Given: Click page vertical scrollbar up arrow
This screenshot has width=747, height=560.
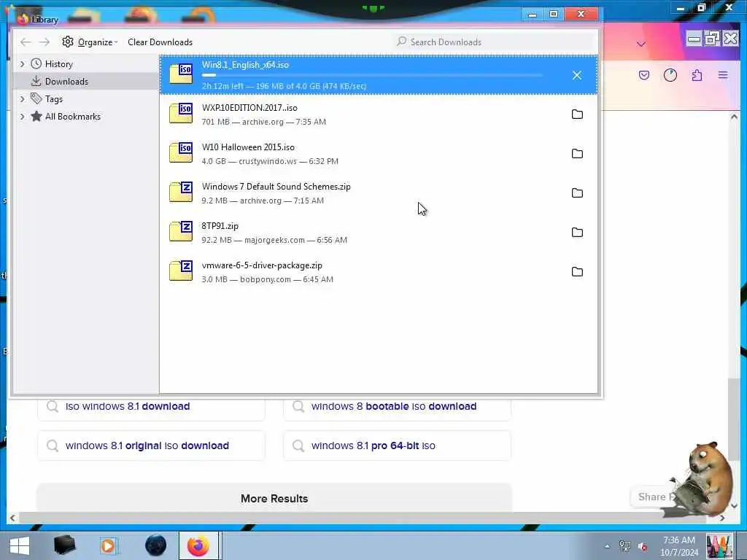Looking at the screenshot, I should 734,117.
